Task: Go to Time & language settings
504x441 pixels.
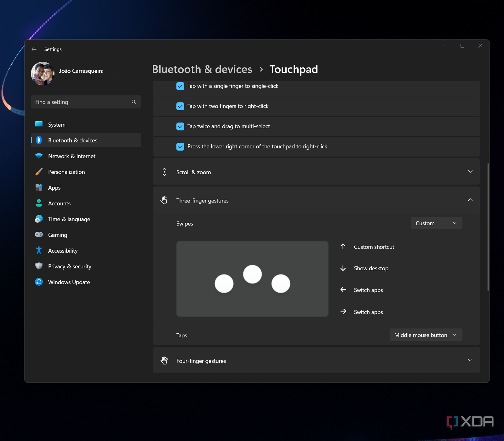Action: 69,219
